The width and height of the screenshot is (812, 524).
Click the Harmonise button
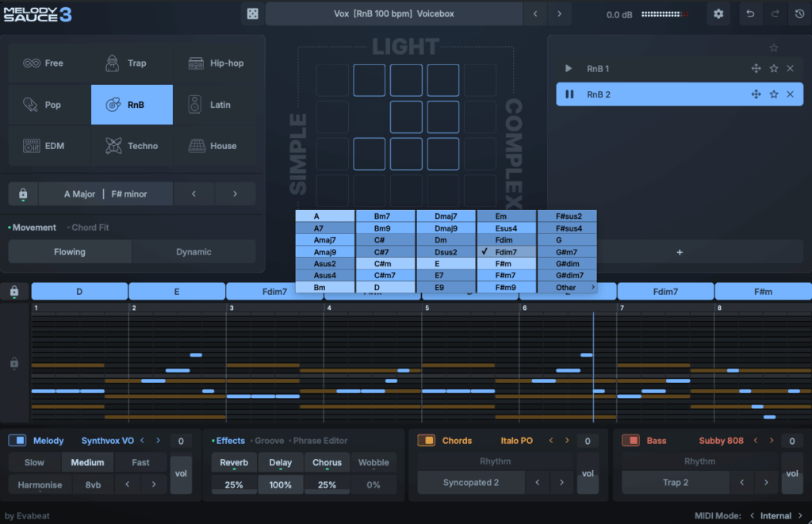tap(40, 484)
